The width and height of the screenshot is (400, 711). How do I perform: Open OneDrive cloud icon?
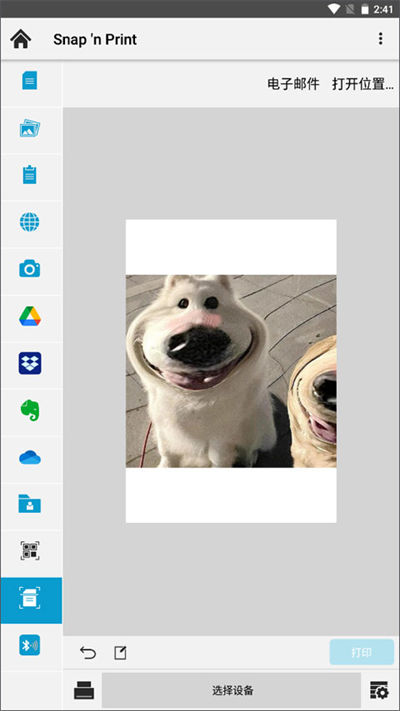tap(30, 458)
